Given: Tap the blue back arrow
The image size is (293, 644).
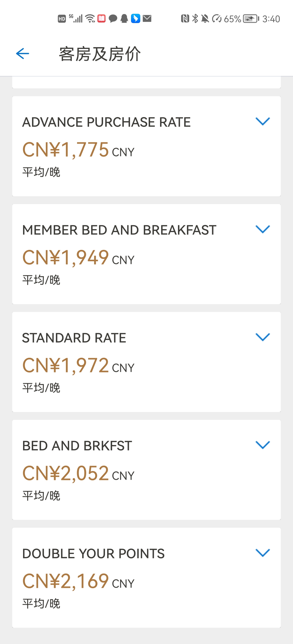Looking at the screenshot, I should [x=23, y=53].
